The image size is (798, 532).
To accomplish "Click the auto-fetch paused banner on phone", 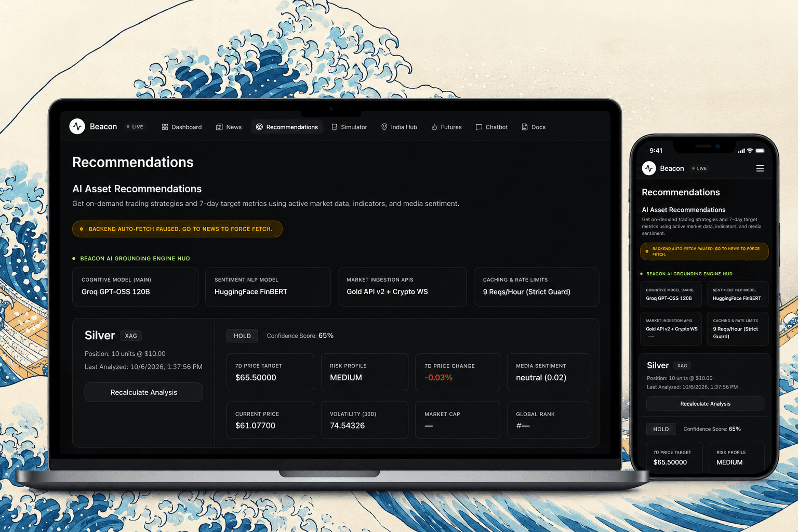I will [704, 251].
